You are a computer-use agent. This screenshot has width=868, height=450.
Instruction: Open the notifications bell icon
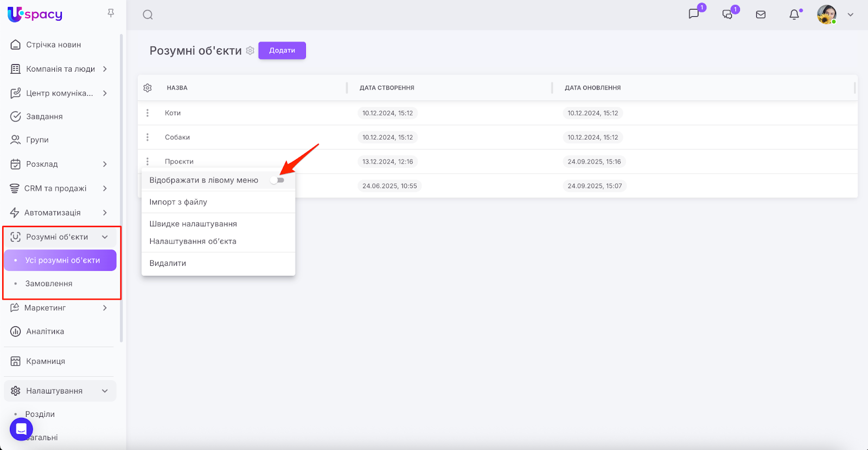[794, 15]
